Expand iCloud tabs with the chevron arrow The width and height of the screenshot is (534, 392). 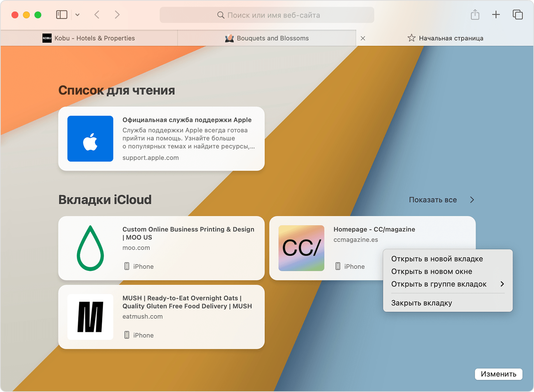[x=472, y=200]
